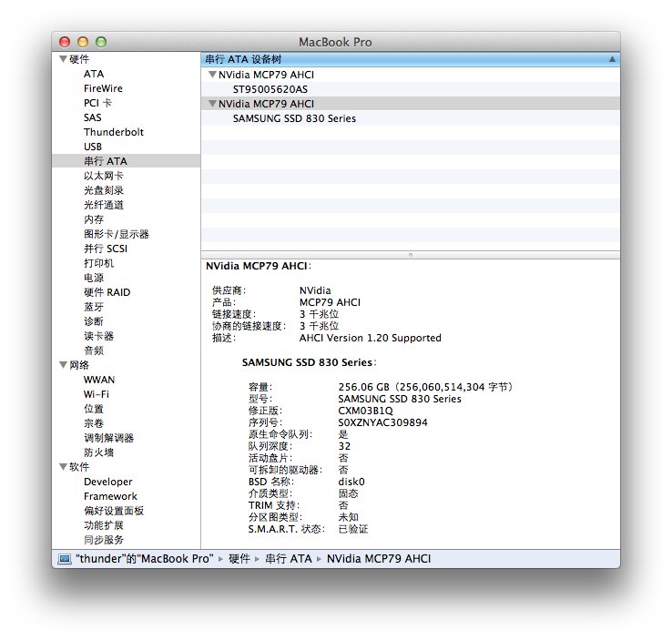
Task: Click AHCI Version 1.20 Supported text
Action: [371, 338]
